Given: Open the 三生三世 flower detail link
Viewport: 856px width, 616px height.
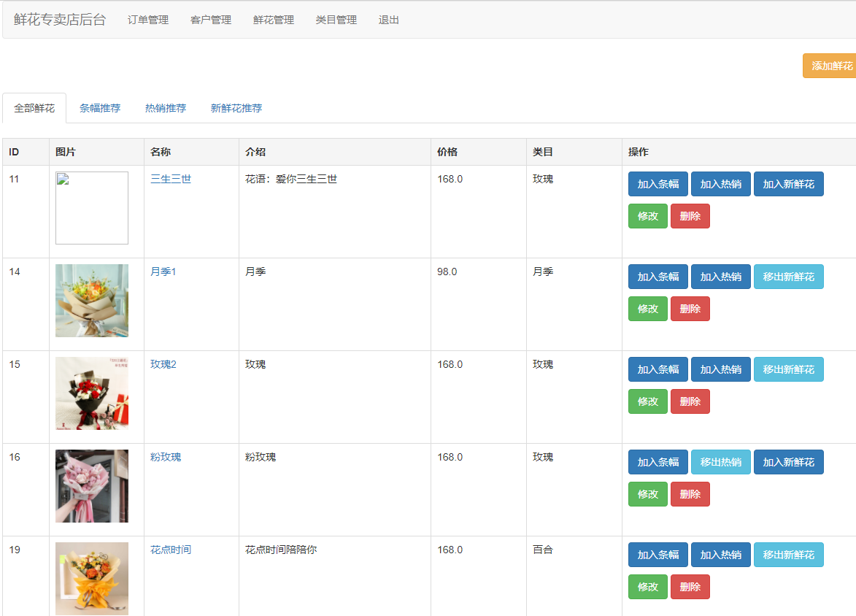Looking at the screenshot, I should pos(169,178).
